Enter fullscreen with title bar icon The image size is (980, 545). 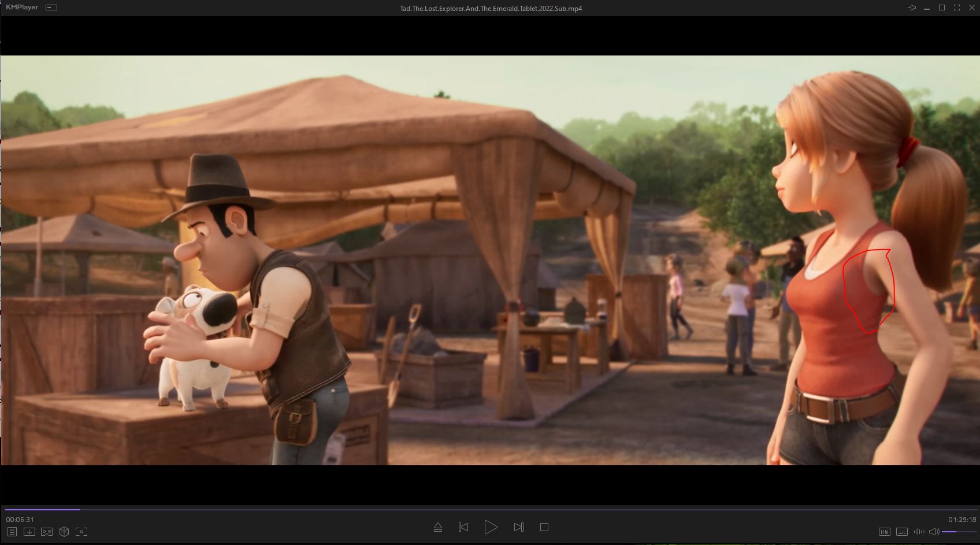[x=957, y=8]
